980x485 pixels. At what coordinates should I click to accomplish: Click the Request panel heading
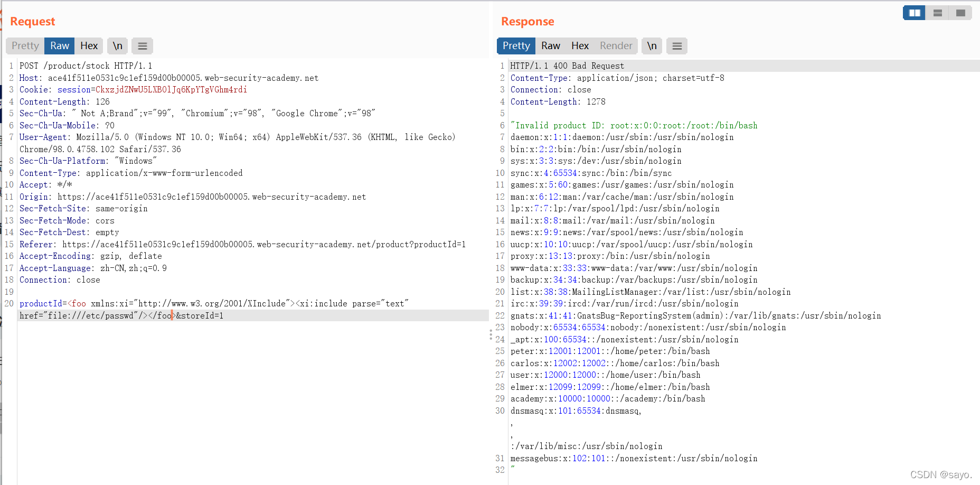point(33,22)
